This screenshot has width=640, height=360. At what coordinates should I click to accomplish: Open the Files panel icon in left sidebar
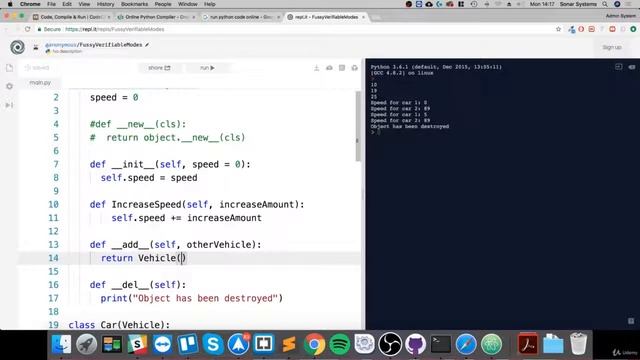[x=9, y=68]
